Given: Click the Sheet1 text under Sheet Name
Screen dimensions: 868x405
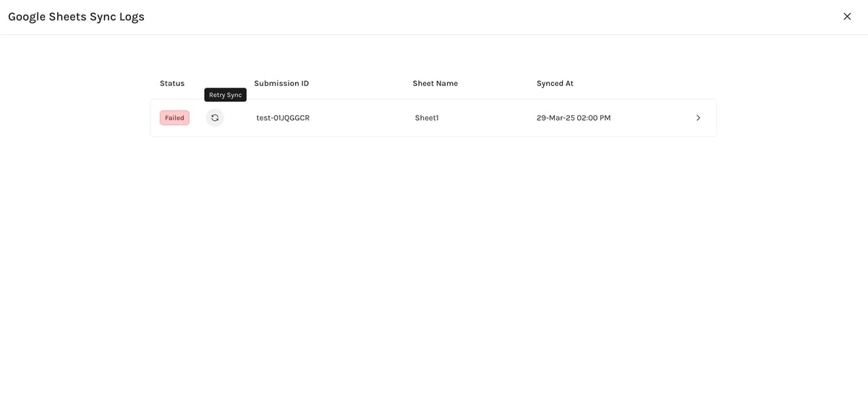Looking at the screenshot, I should click(x=427, y=118).
